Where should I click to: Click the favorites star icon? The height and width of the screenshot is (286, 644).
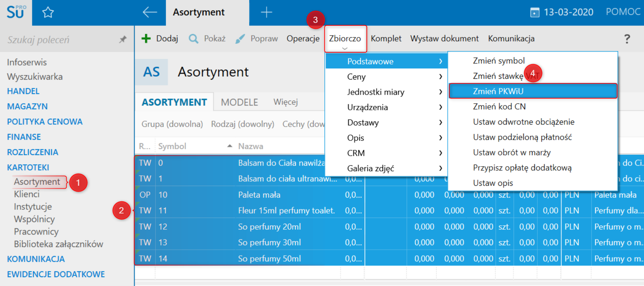tap(48, 13)
